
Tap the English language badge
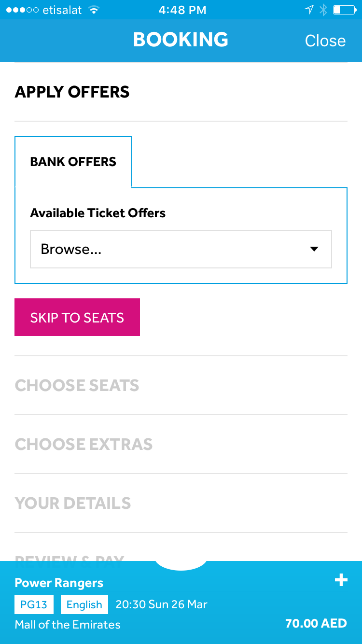pos(84,604)
